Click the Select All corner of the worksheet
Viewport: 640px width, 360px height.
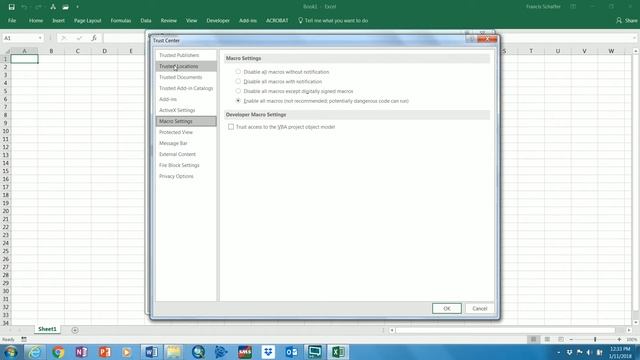click(6, 51)
